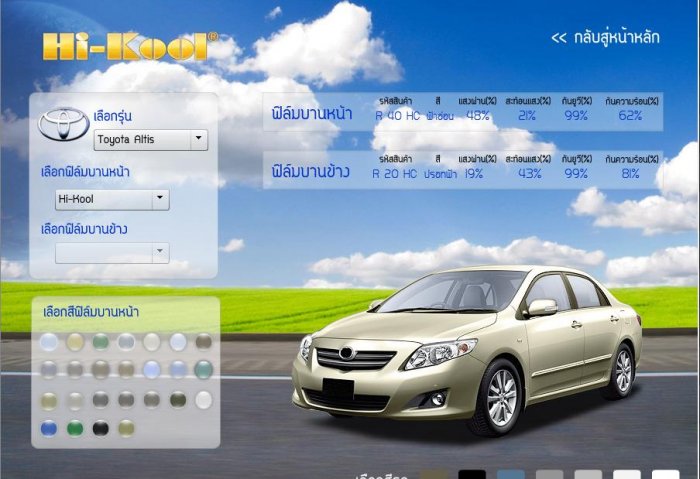Select the dark olive-green film swatch
The width and height of the screenshot is (700, 479).
pos(178,400)
